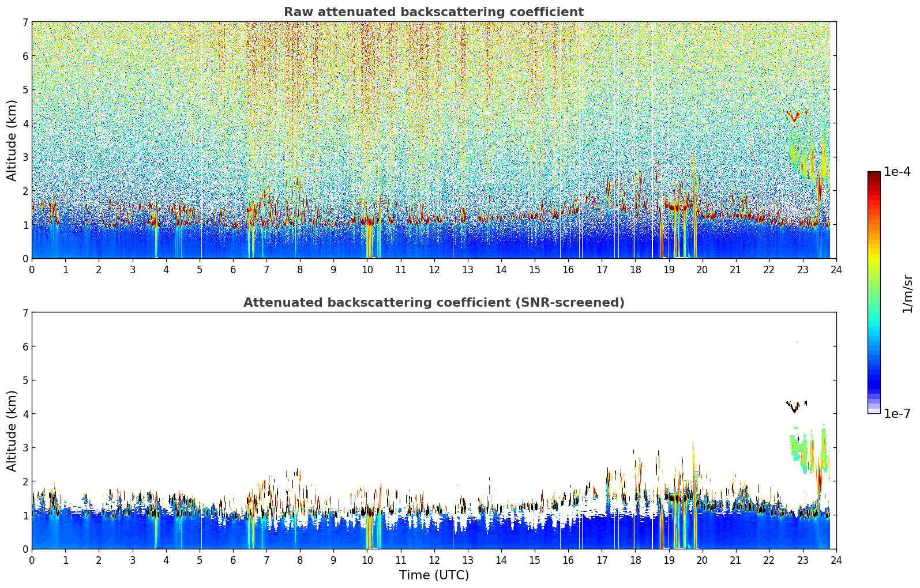920x588 pixels.
Task: Click the 7 km tick on top plot
Action: 25,22
